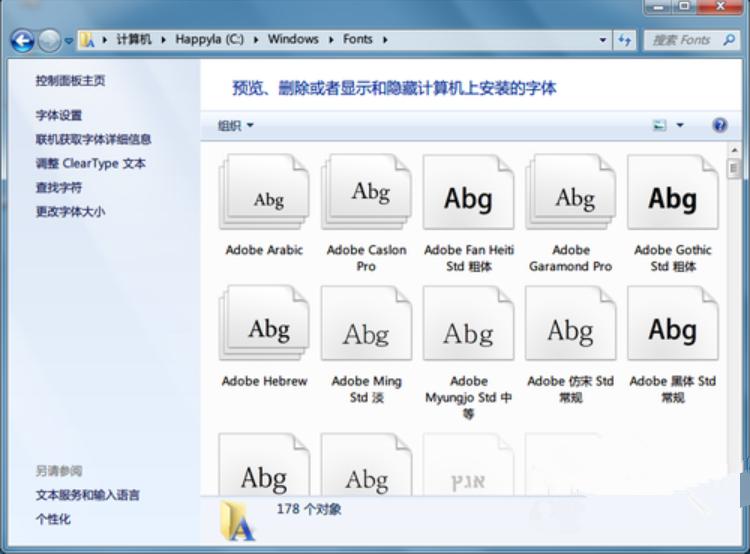Viewport: 750px width, 554px height.
Task: Open 调整 ClearType 文本 link
Action: (90, 164)
